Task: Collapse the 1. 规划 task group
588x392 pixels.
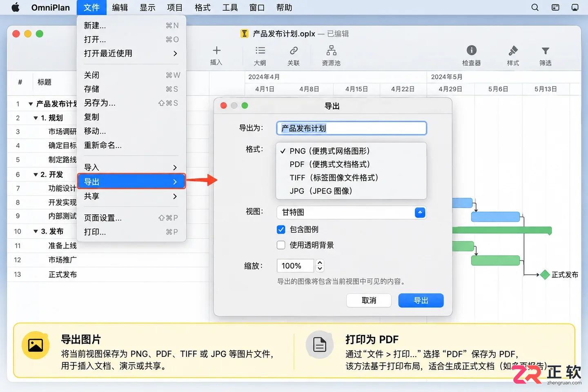Action: point(36,118)
